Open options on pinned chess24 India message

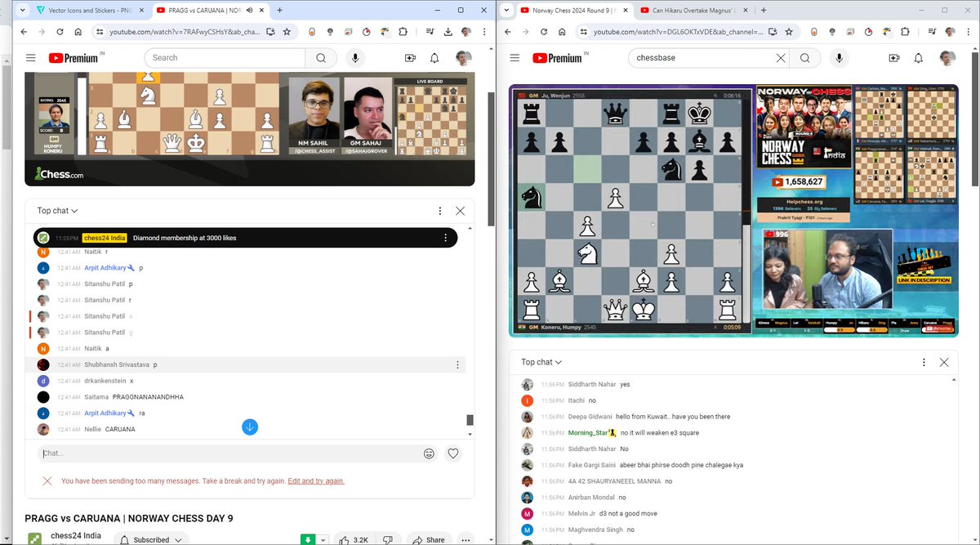pyautogui.click(x=445, y=238)
